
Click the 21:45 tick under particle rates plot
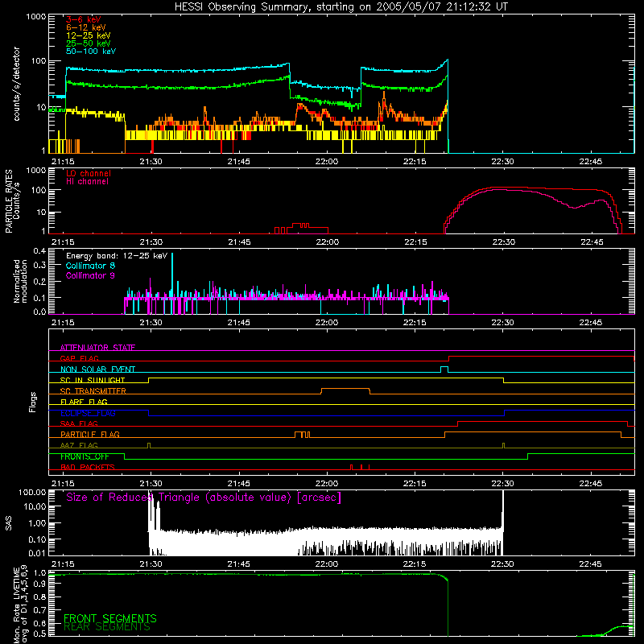(x=239, y=242)
